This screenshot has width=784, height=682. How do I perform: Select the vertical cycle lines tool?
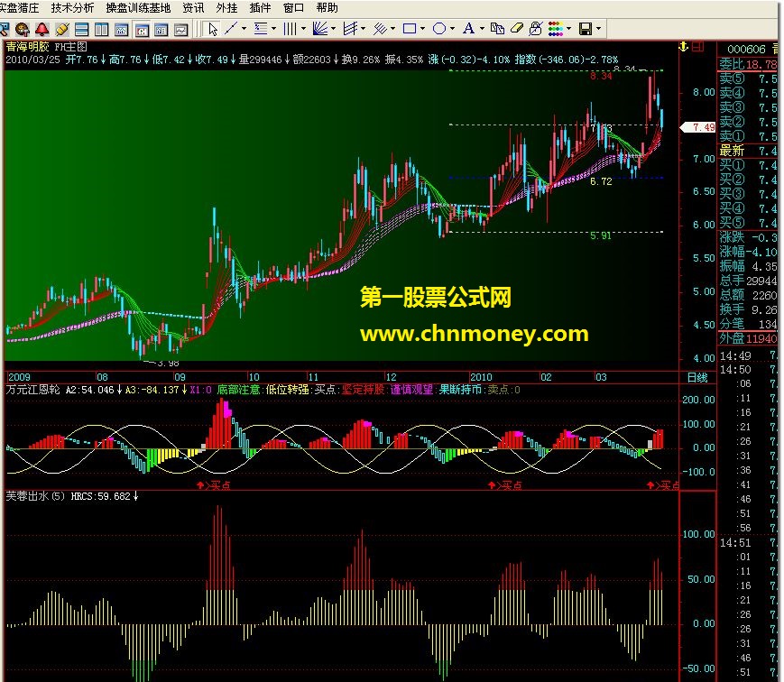click(x=290, y=29)
